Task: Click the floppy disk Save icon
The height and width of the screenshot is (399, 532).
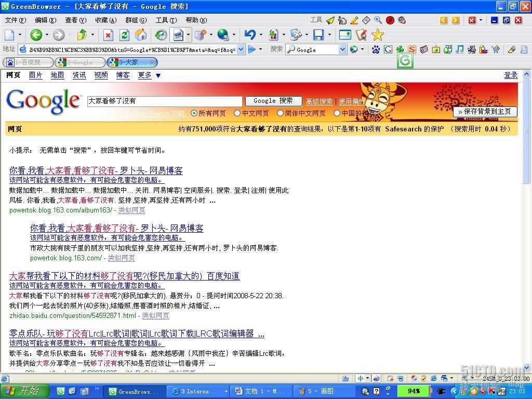Action: tap(318, 35)
